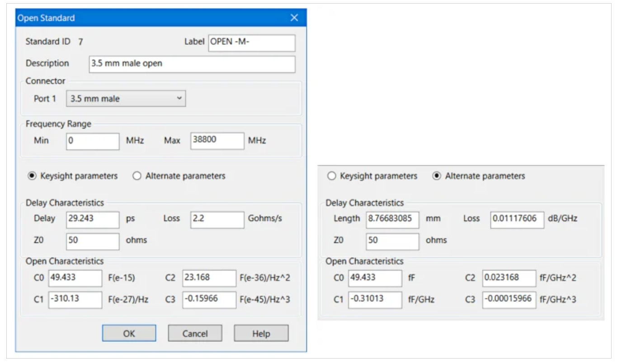
Task: Confirm with the OK button
Action: click(129, 333)
